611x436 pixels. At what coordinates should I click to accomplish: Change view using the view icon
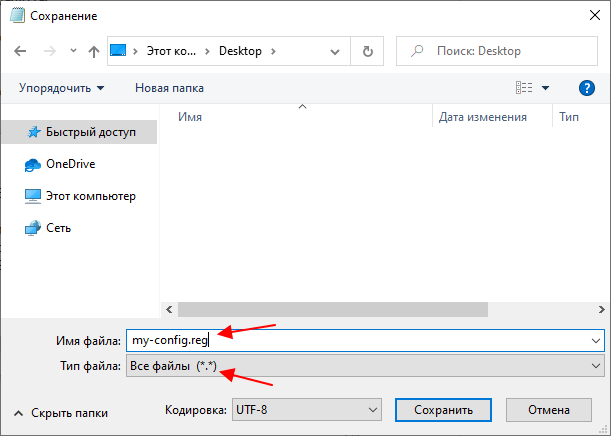tap(524, 88)
